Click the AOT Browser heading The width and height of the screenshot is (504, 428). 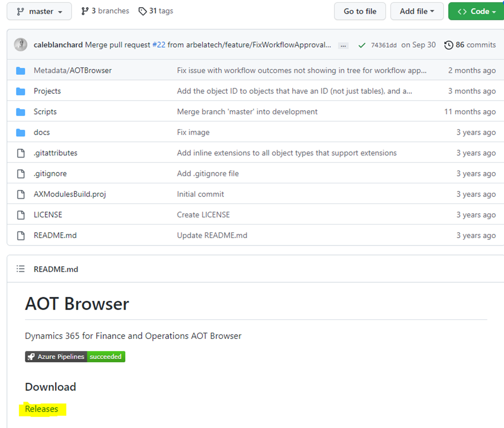[x=77, y=304]
